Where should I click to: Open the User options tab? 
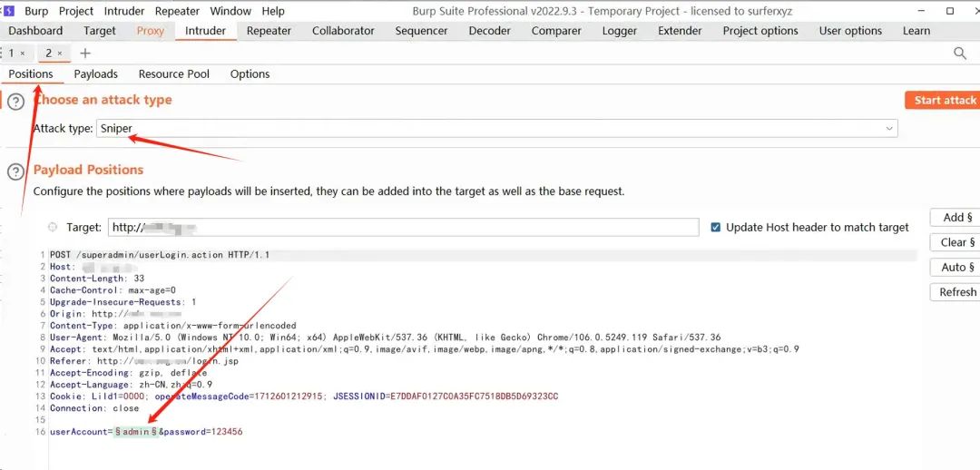point(850,31)
